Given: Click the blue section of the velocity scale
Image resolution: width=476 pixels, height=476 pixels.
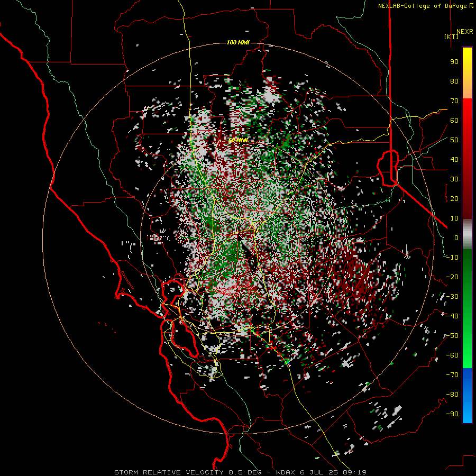Looking at the screenshot, I should point(467,396).
